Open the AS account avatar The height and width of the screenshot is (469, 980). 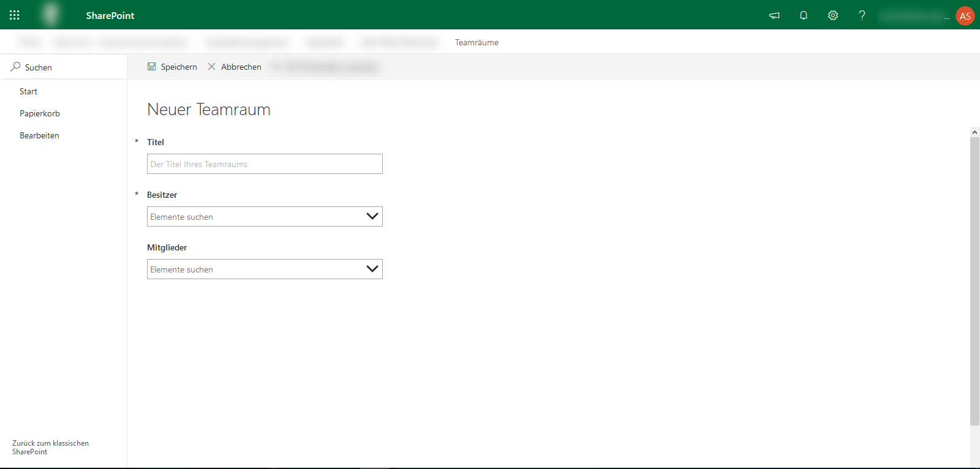point(965,16)
